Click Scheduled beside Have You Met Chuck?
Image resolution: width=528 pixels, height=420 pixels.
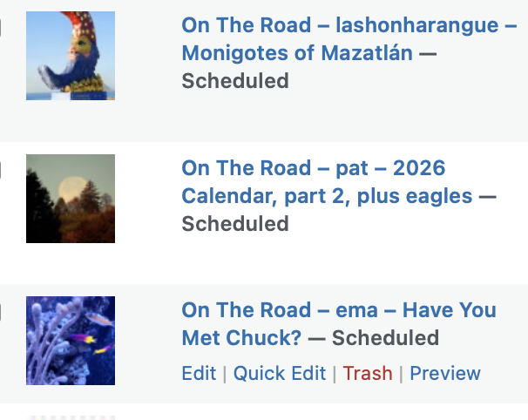(385, 338)
